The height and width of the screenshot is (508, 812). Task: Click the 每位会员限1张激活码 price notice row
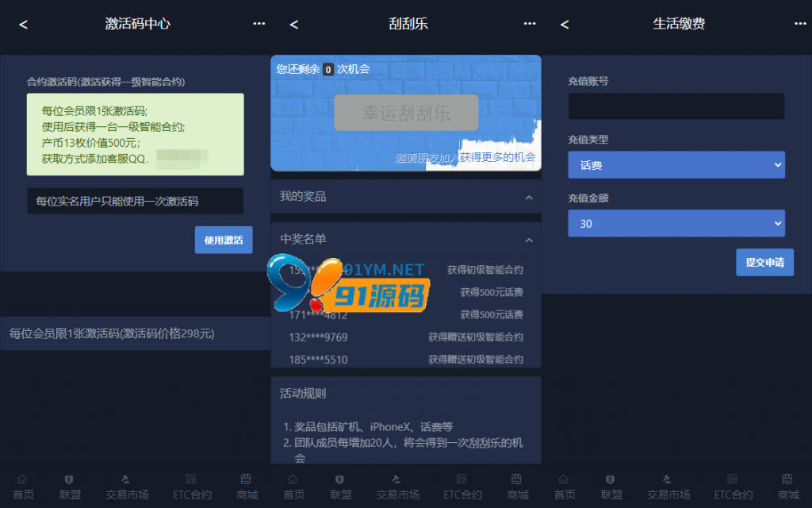click(135, 333)
